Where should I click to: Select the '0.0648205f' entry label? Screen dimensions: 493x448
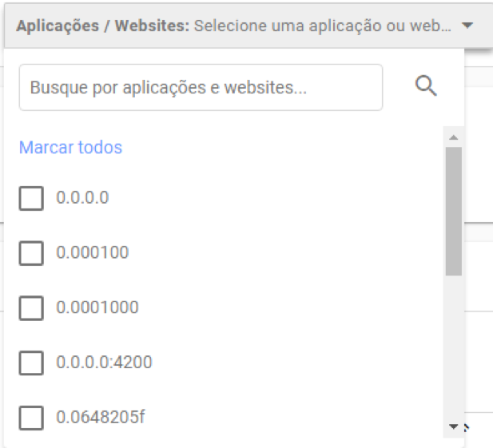(x=101, y=417)
